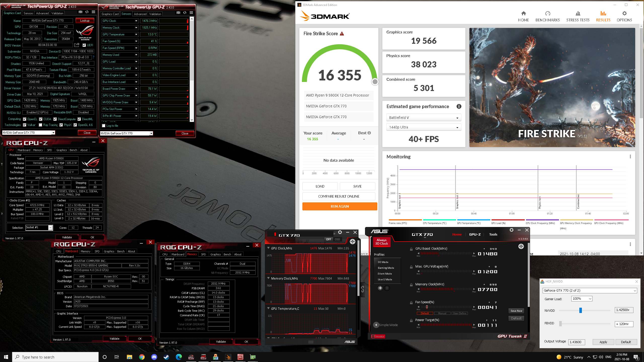The image size is (644, 362).
Task: Open the GPU Clock sensor dropdown in GPU-Z
Action: click(x=136, y=21)
